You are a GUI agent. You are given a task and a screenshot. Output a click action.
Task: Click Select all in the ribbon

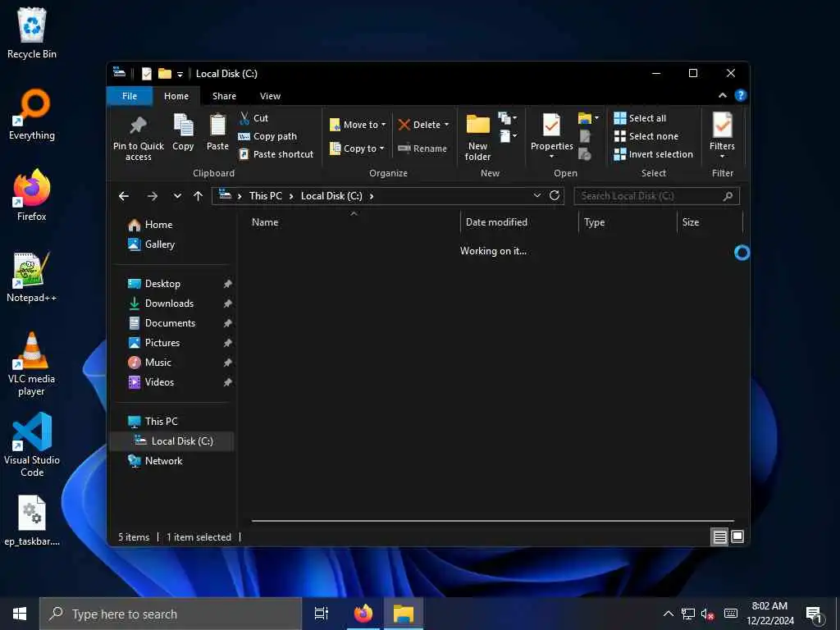tap(640, 118)
